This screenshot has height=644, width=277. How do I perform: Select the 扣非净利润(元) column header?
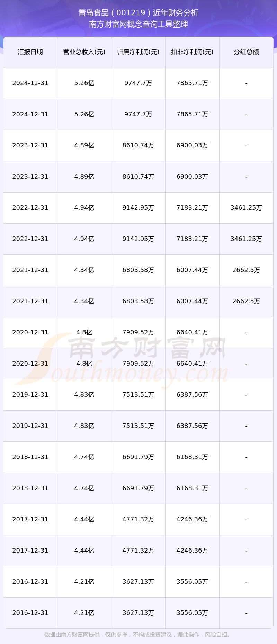[192, 52]
